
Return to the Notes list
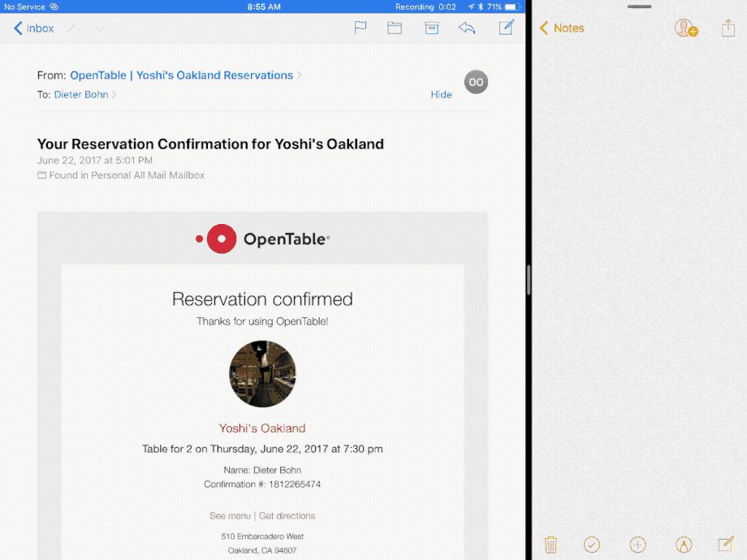[562, 28]
